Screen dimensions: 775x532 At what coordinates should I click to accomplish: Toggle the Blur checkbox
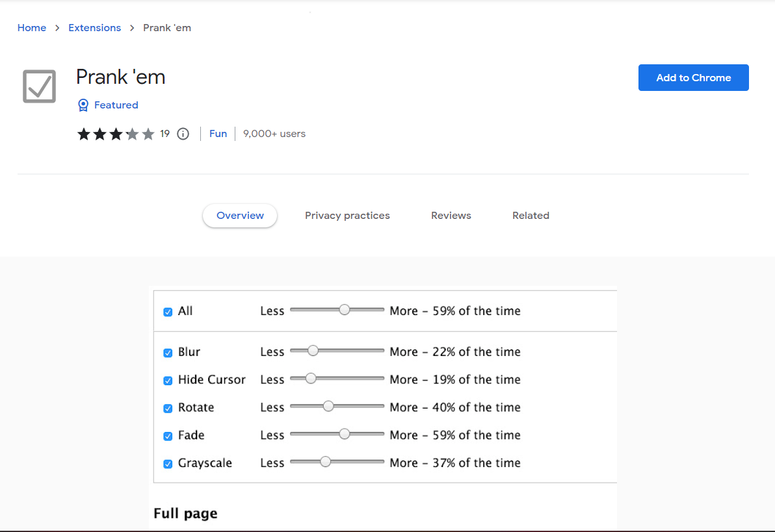point(168,353)
